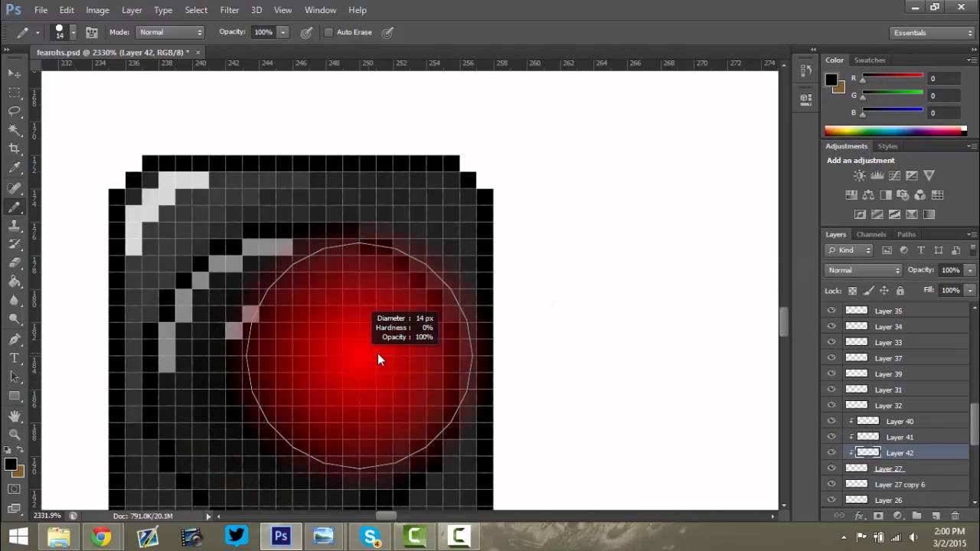
Task: Select the Path Selection arrow tool
Action: [15, 377]
